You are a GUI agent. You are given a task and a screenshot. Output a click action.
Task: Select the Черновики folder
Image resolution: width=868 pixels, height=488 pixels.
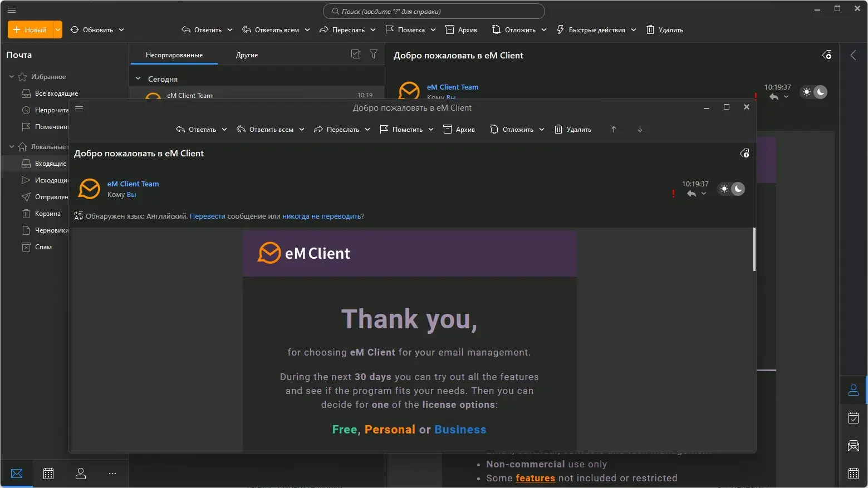click(44, 230)
